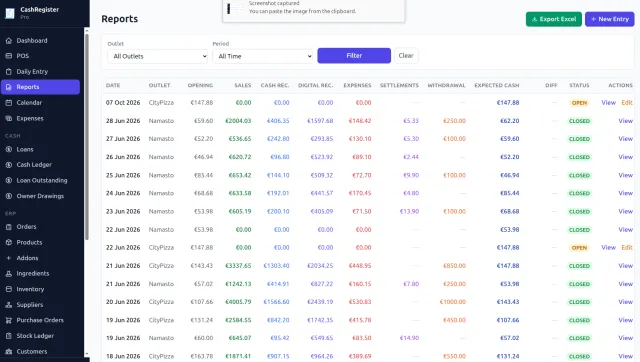Click the OPEN status badge for 07 Oct 2026
Image resolution: width=640 pixels, height=362 pixels.
579,103
